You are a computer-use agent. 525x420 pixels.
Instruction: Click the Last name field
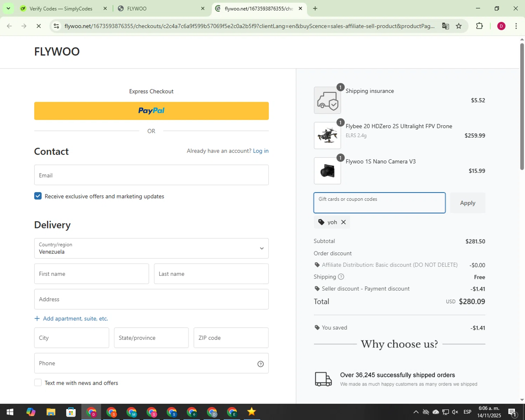[211, 274]
